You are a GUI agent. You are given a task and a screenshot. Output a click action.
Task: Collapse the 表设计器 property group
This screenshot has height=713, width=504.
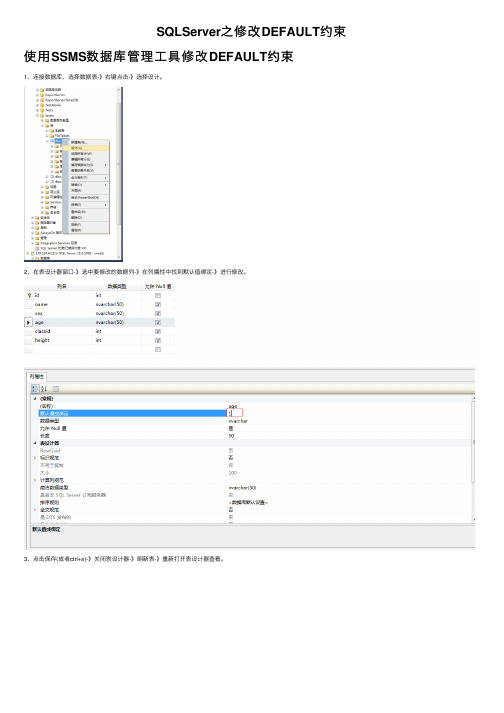pos(35,443)
